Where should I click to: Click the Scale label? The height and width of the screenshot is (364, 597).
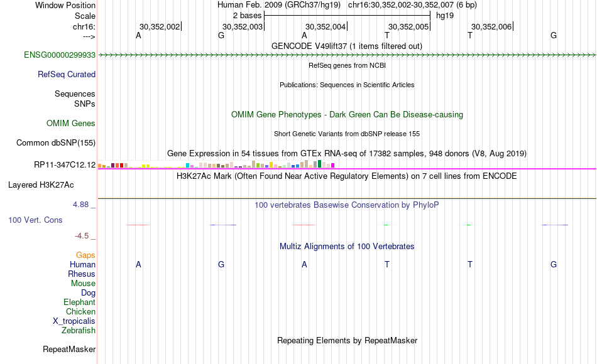click(85, 16)
